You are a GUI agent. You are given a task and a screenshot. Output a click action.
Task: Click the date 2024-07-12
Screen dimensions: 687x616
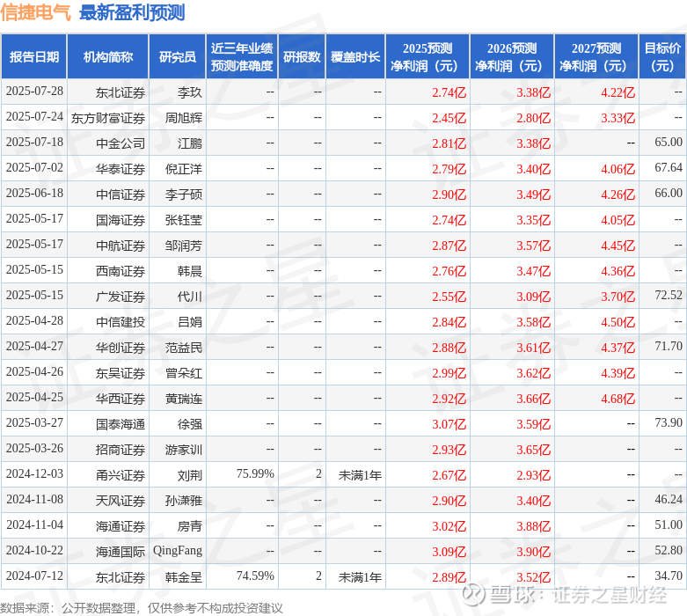tap(34, 576)
